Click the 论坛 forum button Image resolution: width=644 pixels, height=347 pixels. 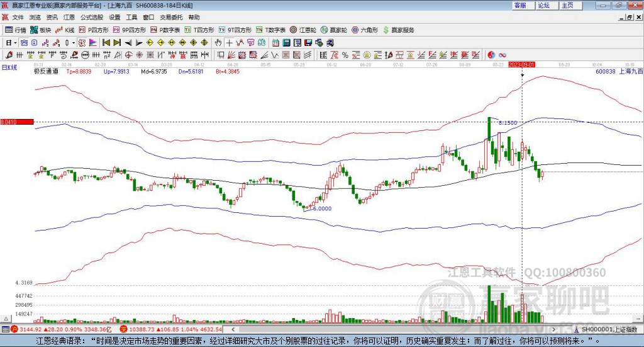[x=547, y=5]
